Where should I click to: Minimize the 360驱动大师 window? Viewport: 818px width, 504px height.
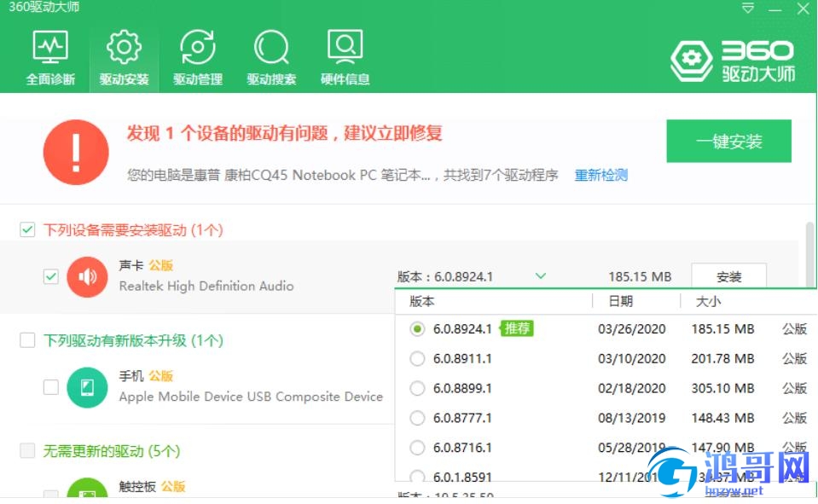click(775, 10)
